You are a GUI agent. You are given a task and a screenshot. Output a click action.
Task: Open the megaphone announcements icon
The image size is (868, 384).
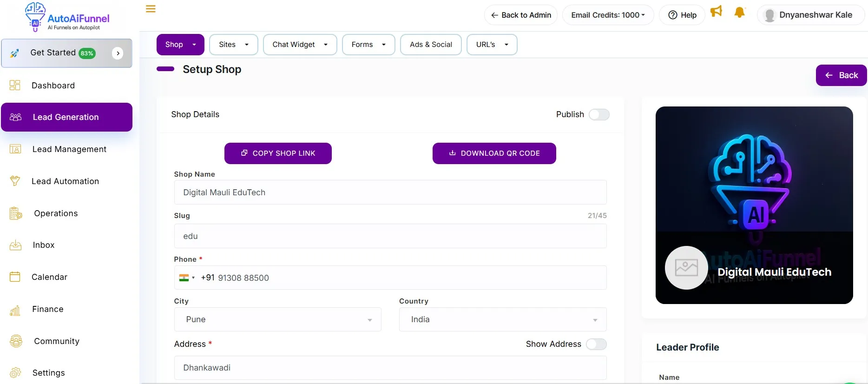point(716,12)
